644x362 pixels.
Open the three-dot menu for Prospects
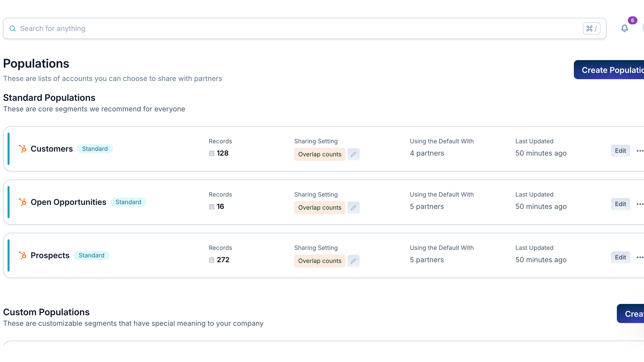tap(640, 257)
